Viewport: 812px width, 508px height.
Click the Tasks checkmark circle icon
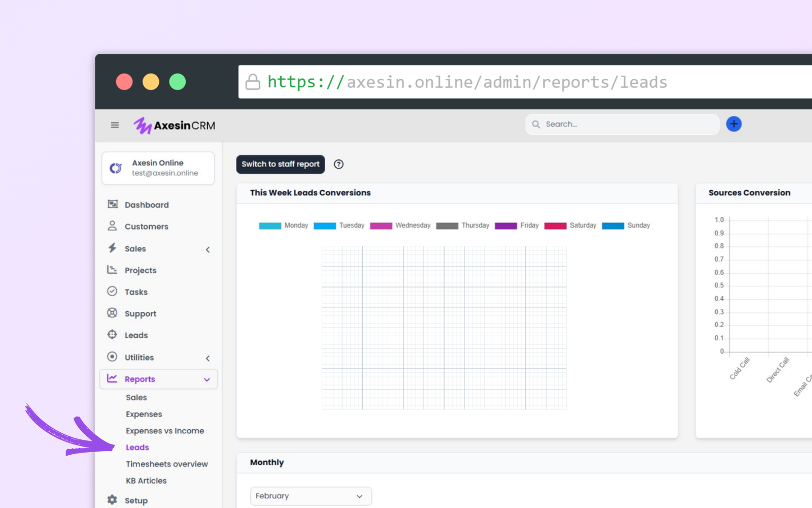[x=113, y=292]
